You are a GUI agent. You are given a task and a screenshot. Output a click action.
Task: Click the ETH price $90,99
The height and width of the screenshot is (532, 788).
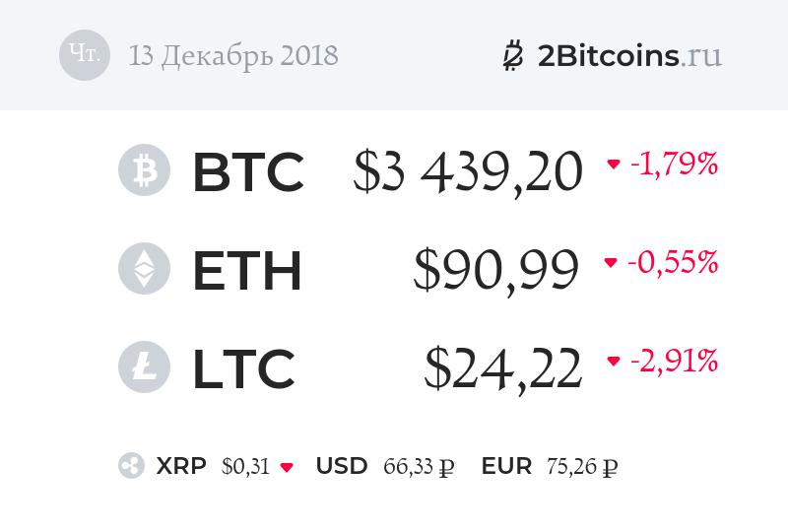point(495,270)
